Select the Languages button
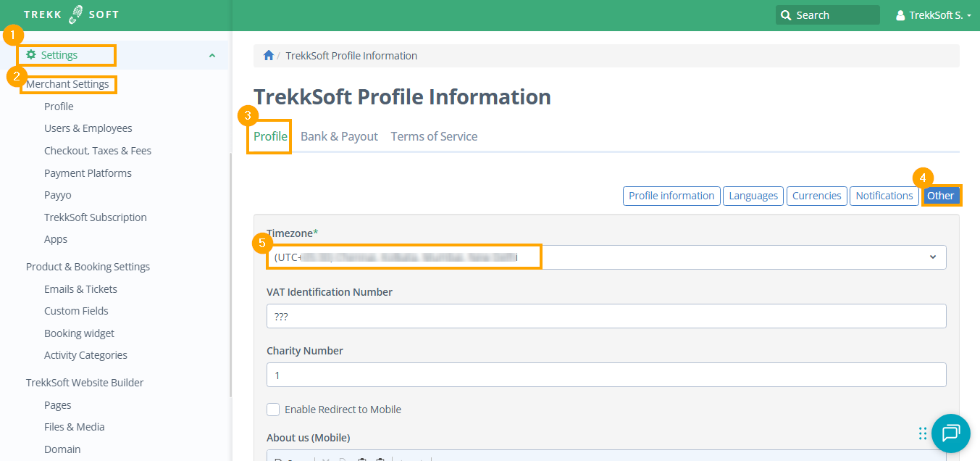980x461 pixels. pos(753,196)
